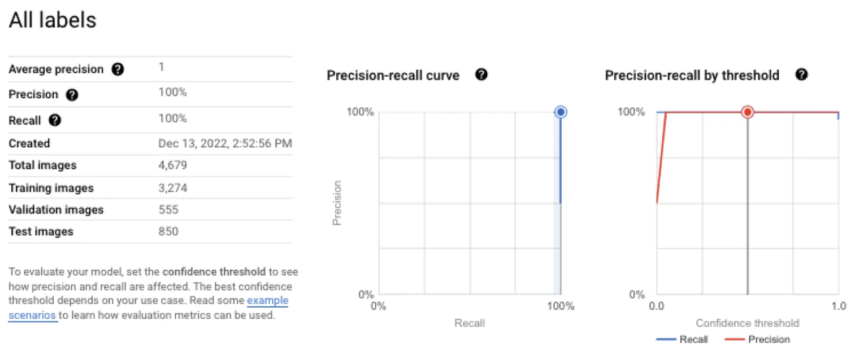Click the Precision help icon
The image size is (868, 355).
71,95
